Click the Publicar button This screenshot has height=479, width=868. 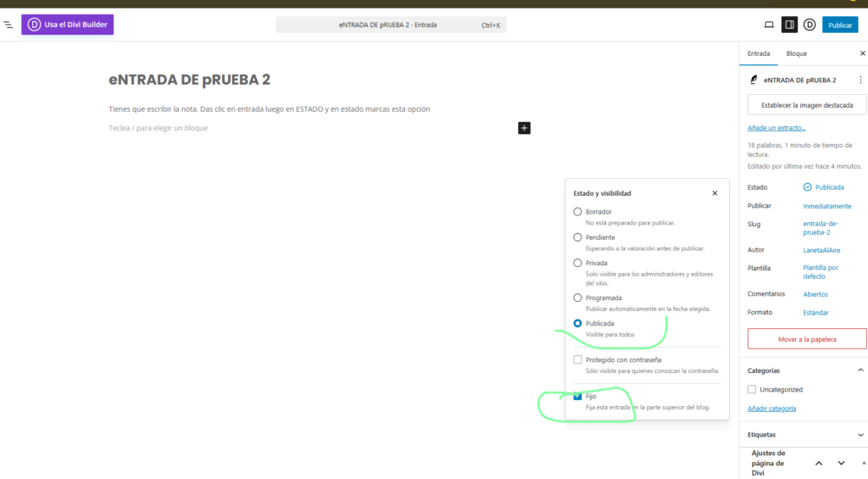pyautogui.click(x=839, y=25)
